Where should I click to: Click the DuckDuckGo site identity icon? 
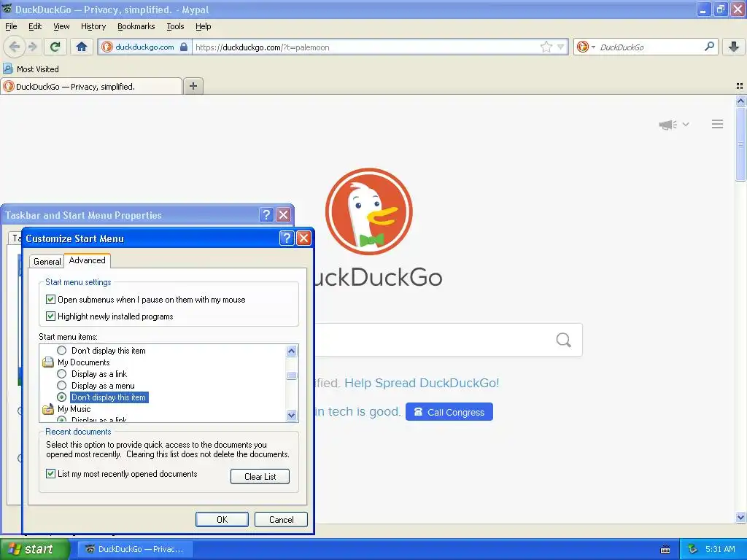[x=107, y=47]
